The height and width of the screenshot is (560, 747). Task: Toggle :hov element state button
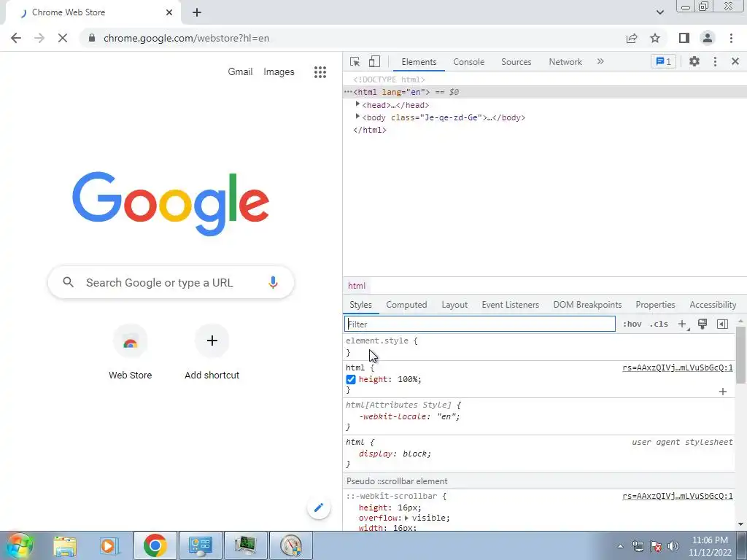tap(632, 324)
